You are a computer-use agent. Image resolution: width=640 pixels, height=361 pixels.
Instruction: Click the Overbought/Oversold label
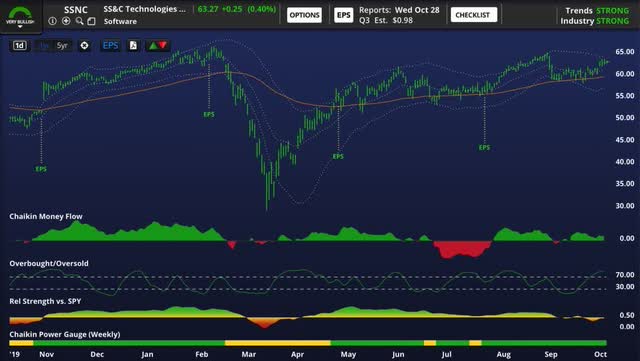[49, 263]
